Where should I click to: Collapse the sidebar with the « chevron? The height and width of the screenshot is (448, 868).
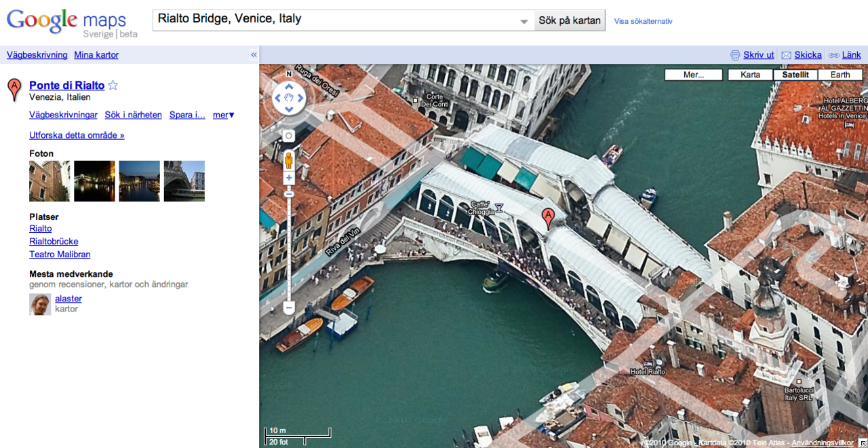click(x=252, y=55)
